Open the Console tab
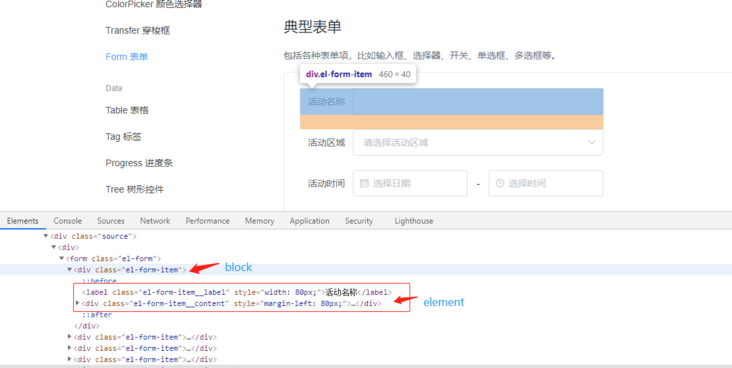 point(68,221)
